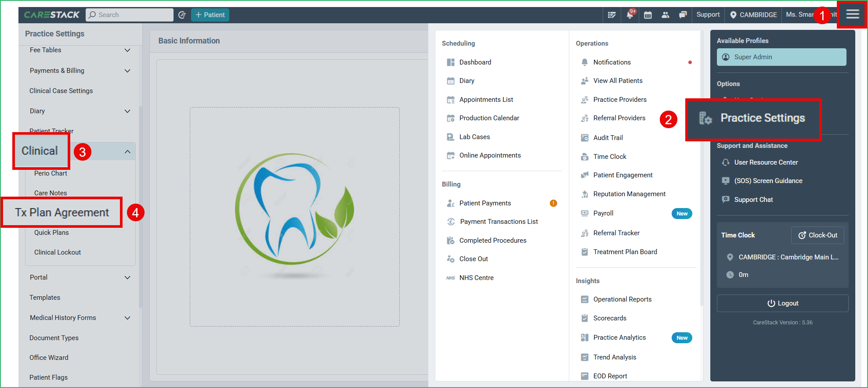Click the recent history icon beside search

182,15
